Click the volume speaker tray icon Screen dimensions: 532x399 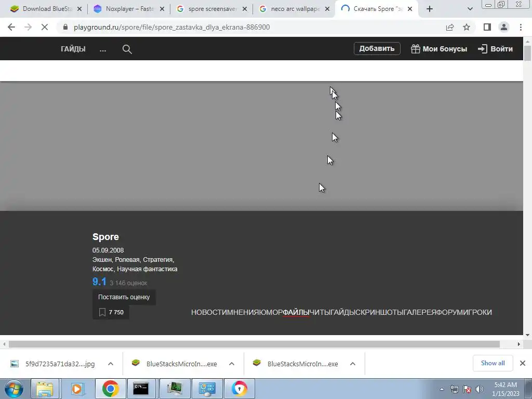(480, 389)
